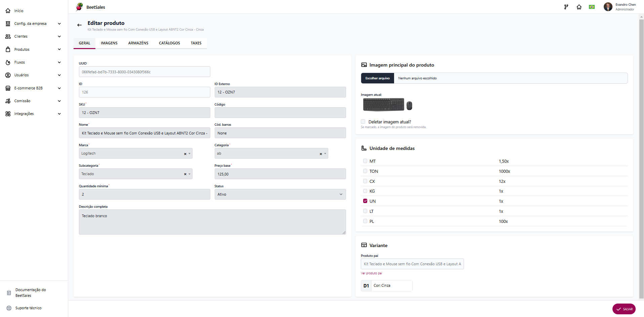Clear the Logitech brand selection
The image size is (644, 317).
click(x=185, y=154)
